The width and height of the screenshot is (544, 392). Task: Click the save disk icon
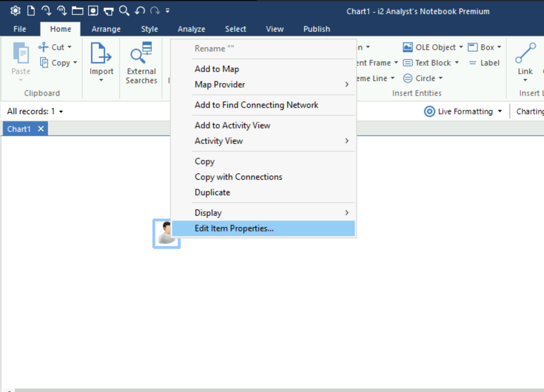click(93, 11)
